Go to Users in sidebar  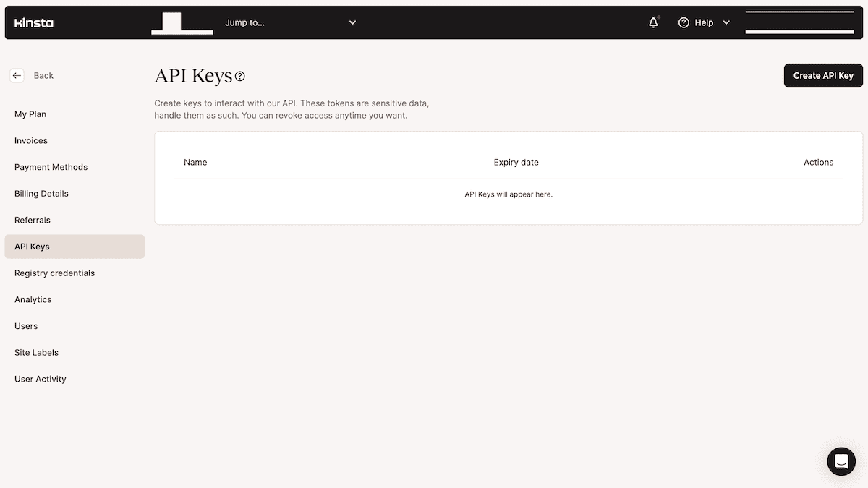pos(26,326)
